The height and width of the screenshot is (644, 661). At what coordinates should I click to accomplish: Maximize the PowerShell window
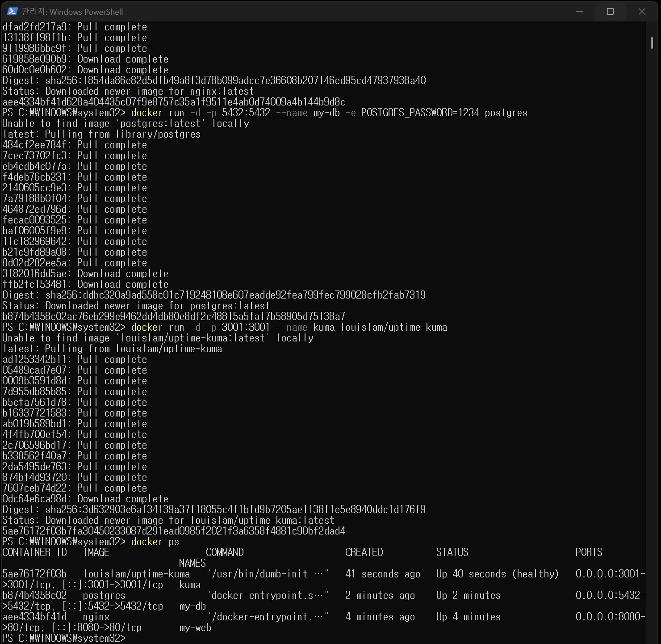610,11
